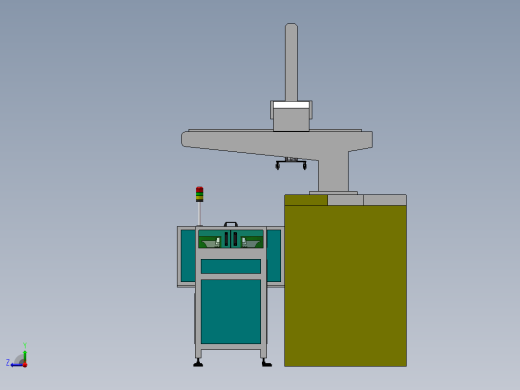Select the large olive cabinet body
The height and width of the screenshot is (390, 520).
[x=345, y=286]
